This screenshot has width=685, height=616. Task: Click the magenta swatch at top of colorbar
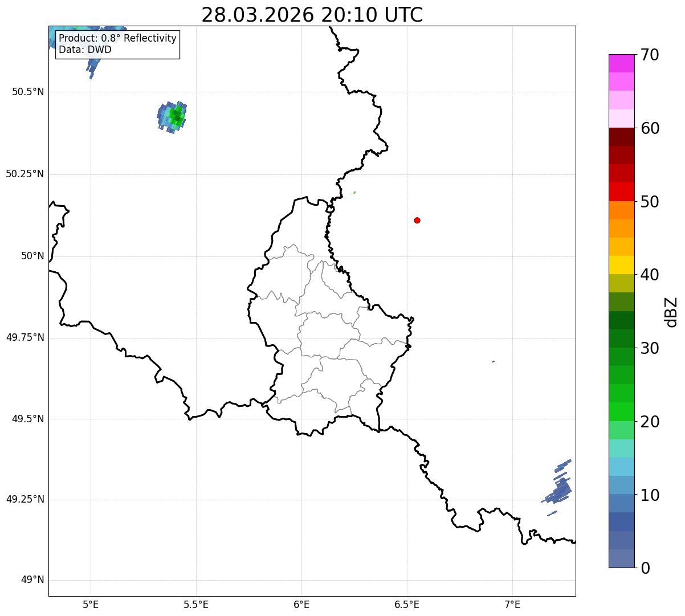click(621, 63)
